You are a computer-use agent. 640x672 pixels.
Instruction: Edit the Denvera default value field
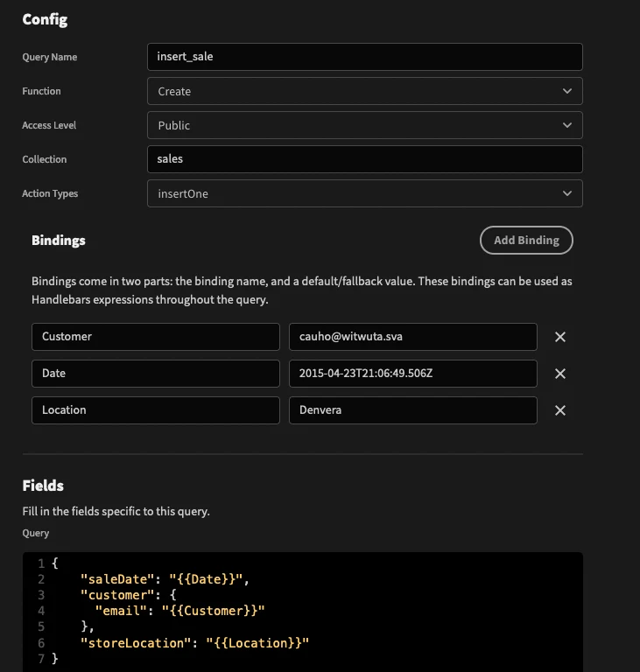(413, 410)
